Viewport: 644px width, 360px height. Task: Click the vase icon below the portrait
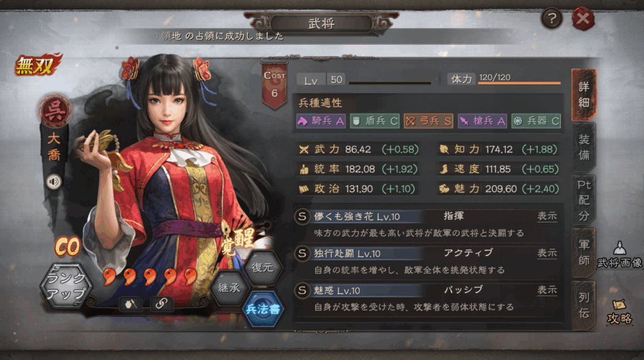click(x=131, y=303)
